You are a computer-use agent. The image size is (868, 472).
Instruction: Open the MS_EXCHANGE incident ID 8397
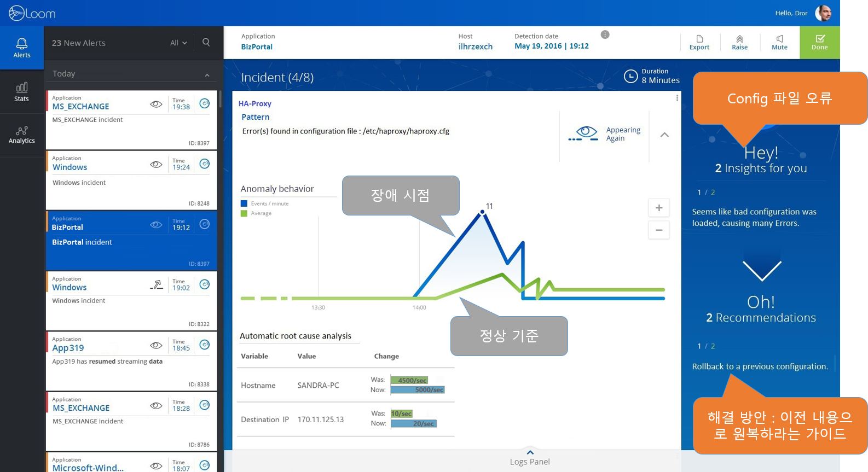[x=131, y=120]
